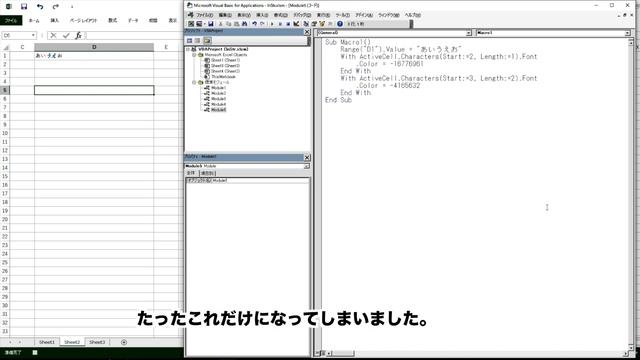This screenshot has height=360, width=640.
Task: Collapse the VBAProject root node
Action: point(188,49)
